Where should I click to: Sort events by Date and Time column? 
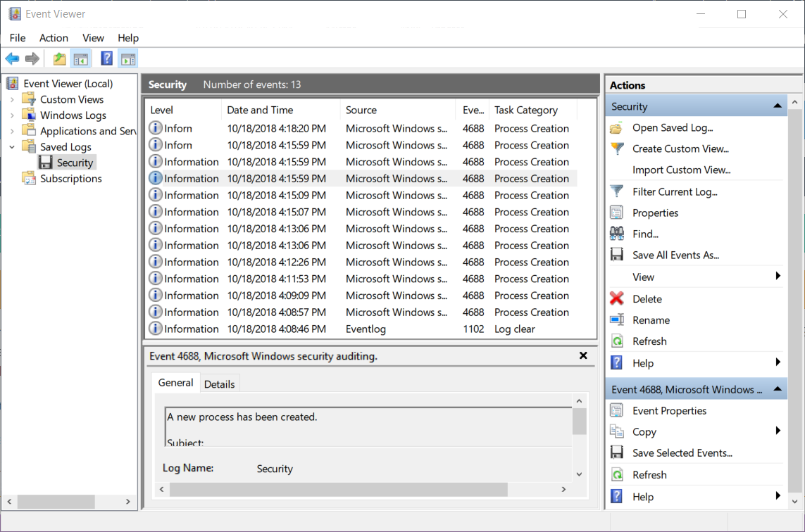pos(281,110)
